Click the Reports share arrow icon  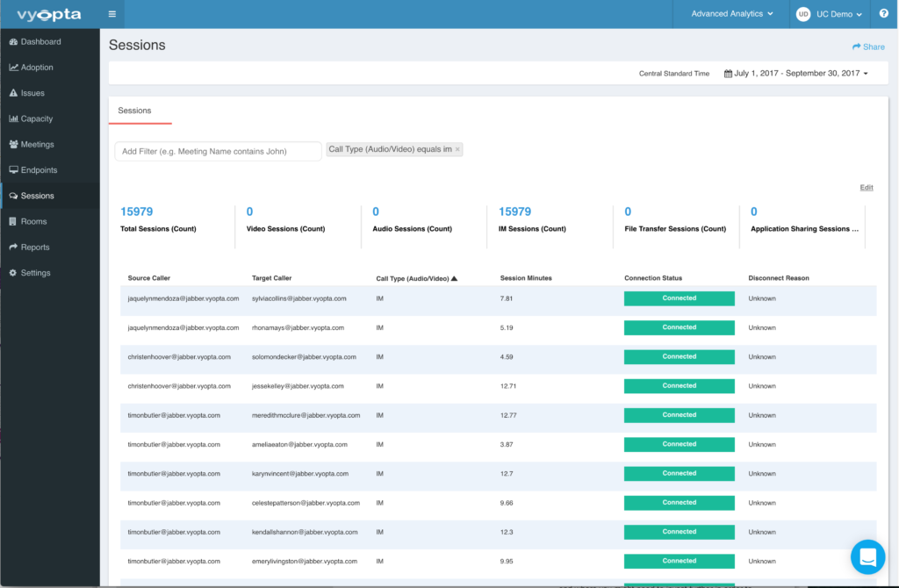(x=13, y=247)
